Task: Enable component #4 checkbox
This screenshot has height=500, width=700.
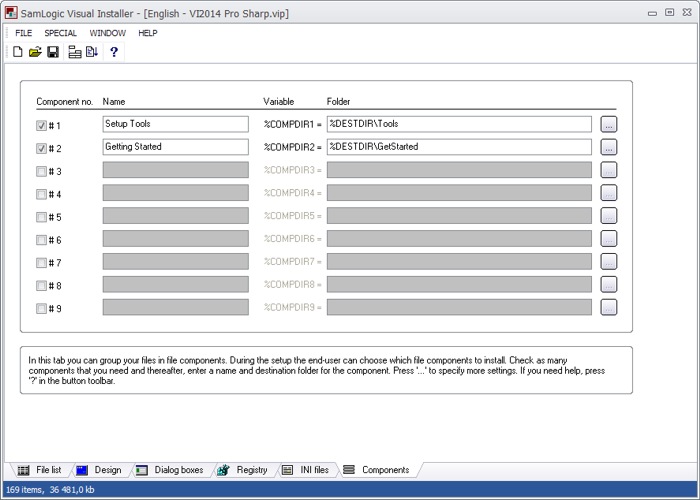Action: [41, 194]
